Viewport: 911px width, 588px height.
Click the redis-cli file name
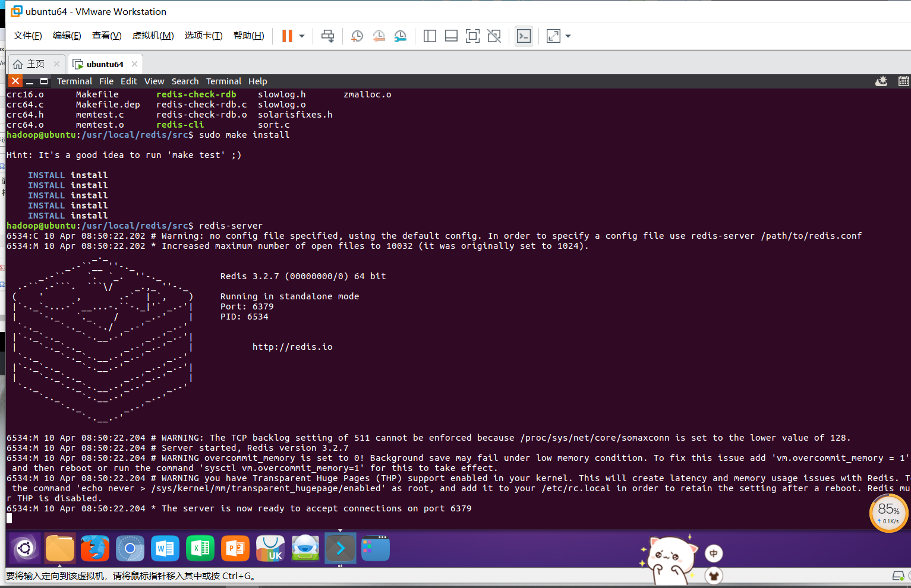click(x=180, y=125)
